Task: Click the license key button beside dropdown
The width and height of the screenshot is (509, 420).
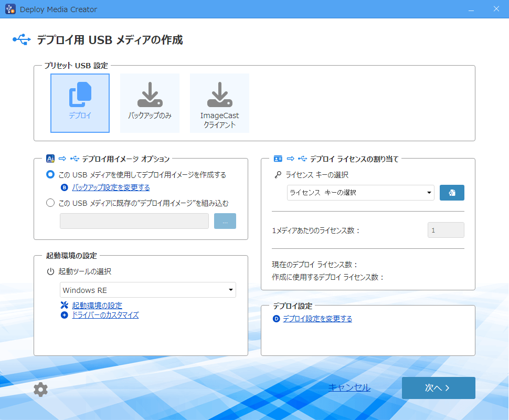Action: [452, 193]
